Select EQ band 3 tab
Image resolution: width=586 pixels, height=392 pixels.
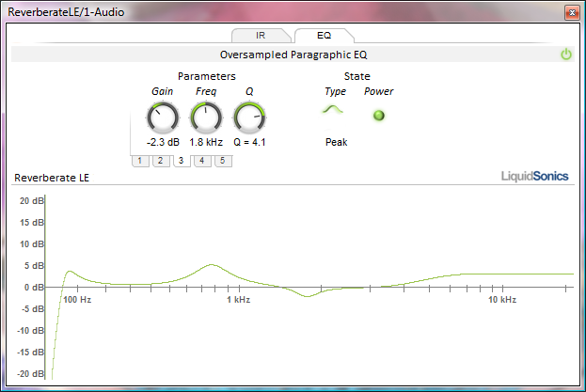pyautogui.click(x=182, y=161)
